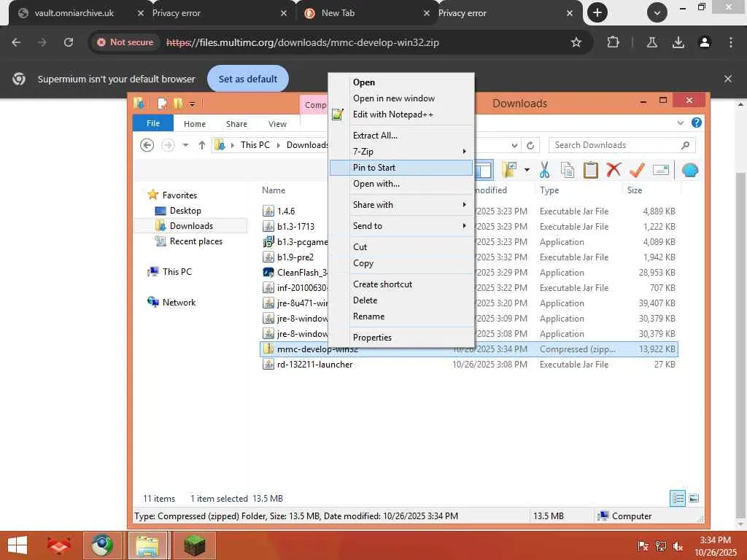Screen dimensions: 747x560
Task: Open the recent locations dropdown arrow
Action: click(x=185, y=145)
